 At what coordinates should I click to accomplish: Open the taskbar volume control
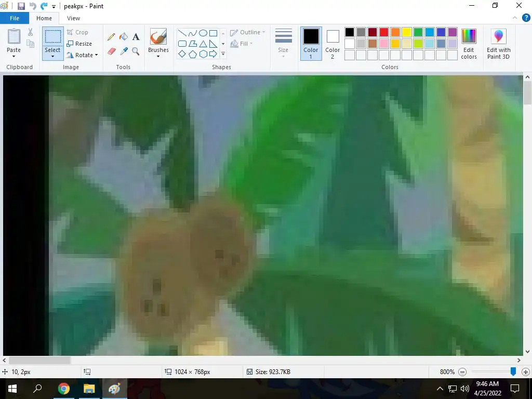[x=465, y=389]
